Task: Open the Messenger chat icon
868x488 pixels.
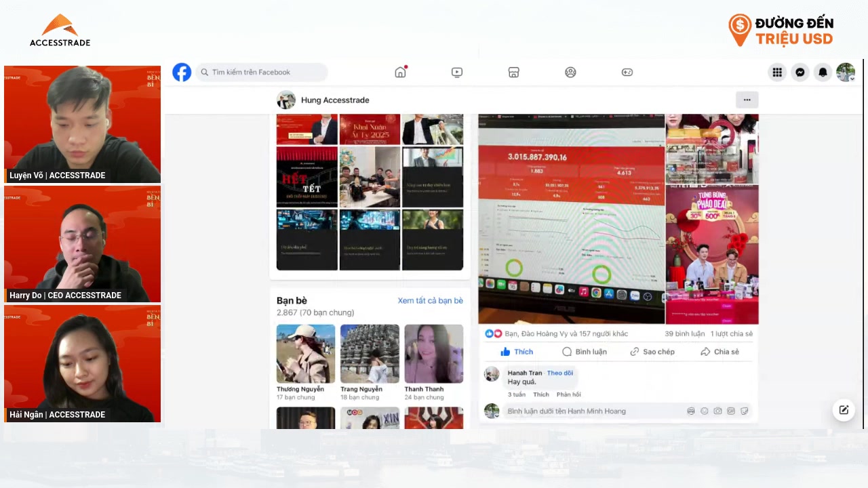Action: [800, 73]
